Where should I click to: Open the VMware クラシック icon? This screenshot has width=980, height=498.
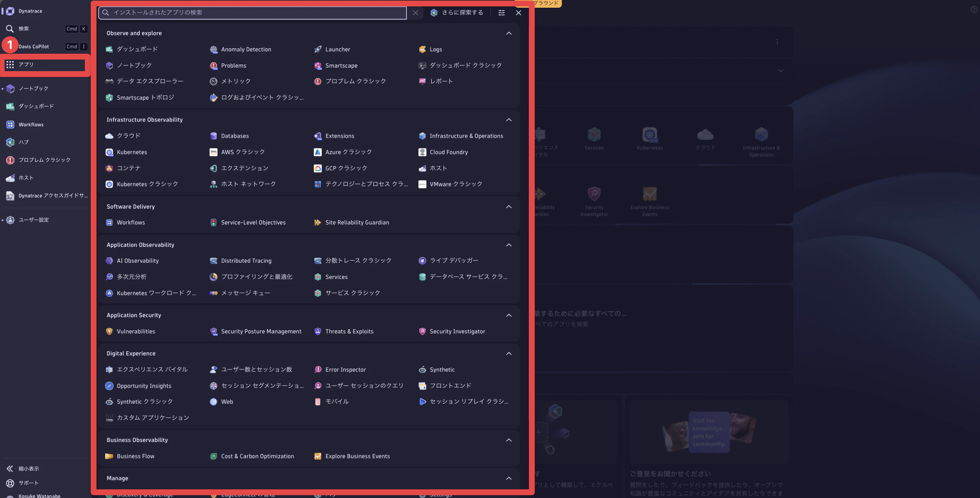pyautogui.click(x=422, y=184)
